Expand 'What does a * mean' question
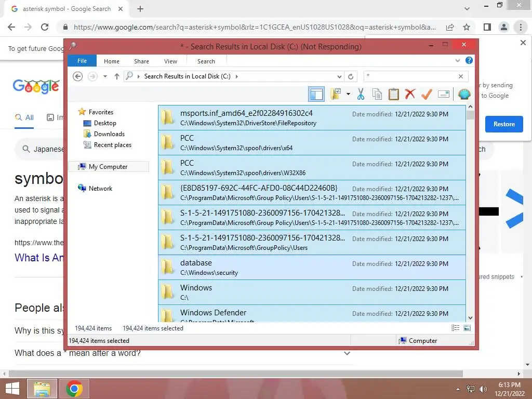The height and width of the screenshot is (399, 532). pyautogui.click(x=347, y=353)
